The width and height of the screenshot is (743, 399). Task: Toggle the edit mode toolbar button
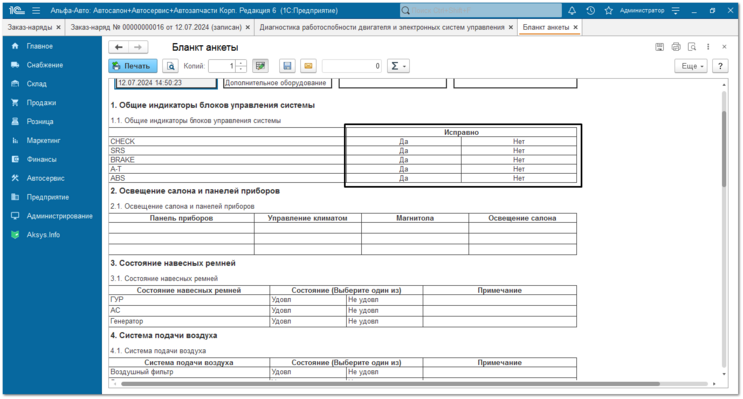260,66
